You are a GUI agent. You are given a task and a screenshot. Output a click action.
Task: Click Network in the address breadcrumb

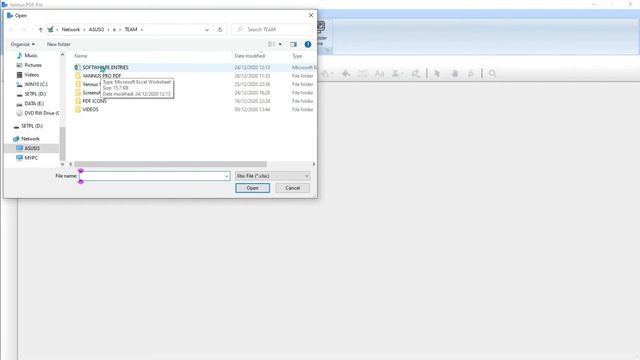71,29
